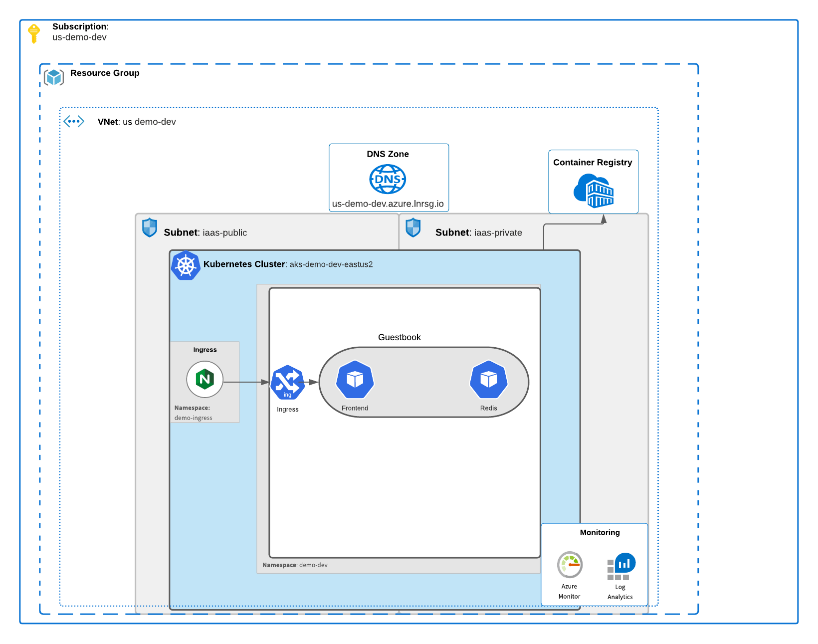Select the Ingress heading in the namespace box
Screen dimensions: 818x644
tap(205, 350)
